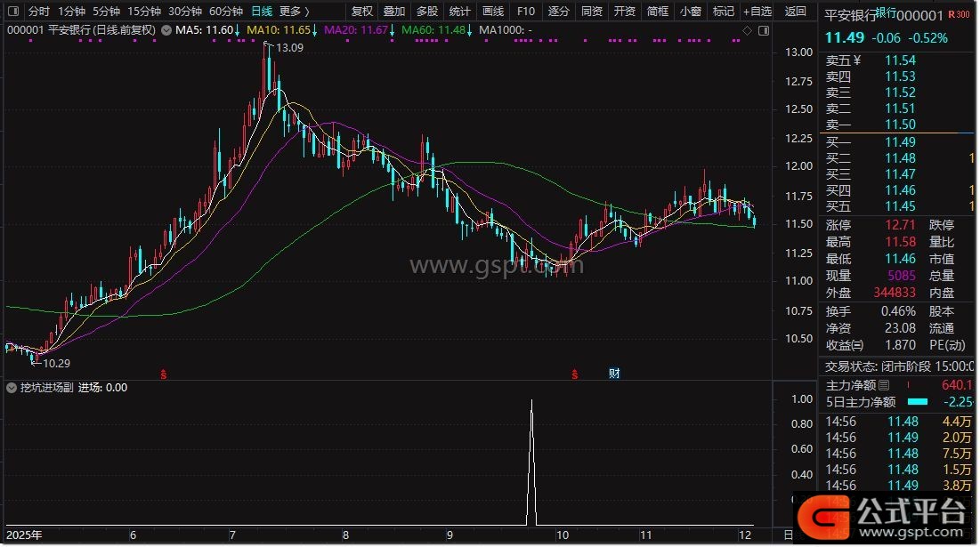Click the 公式平台 logo

click(x=882, y=514)
